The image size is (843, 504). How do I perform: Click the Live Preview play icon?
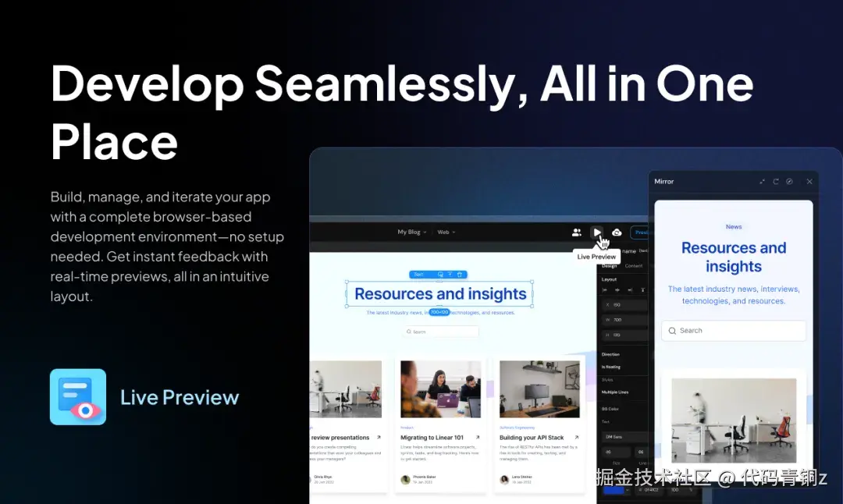point(597,232)
